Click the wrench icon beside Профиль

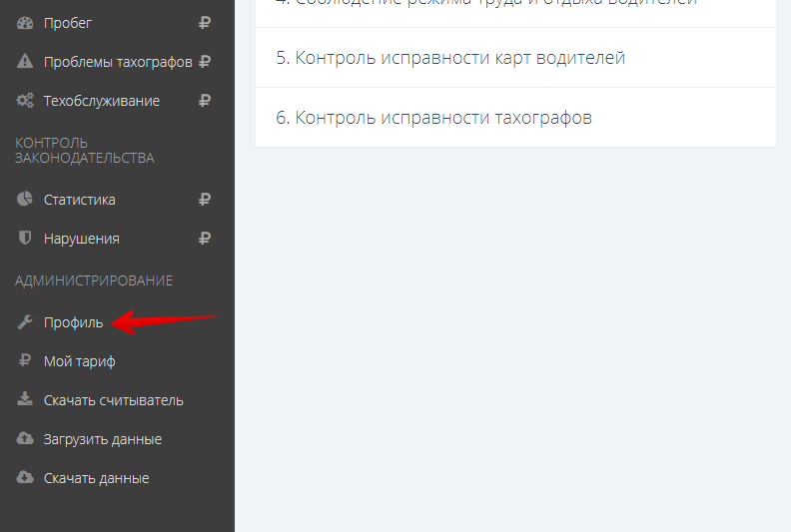25,321
